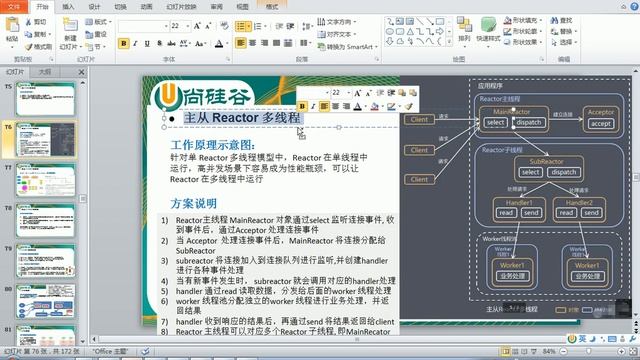
Task: Click the New Slide (新建幻灯片) icon
Action: tap(70, 25)
